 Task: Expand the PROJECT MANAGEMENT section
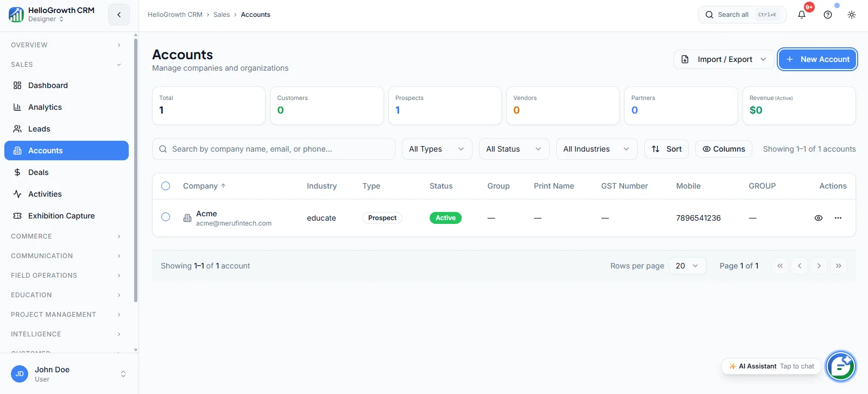tap(66, 315)
